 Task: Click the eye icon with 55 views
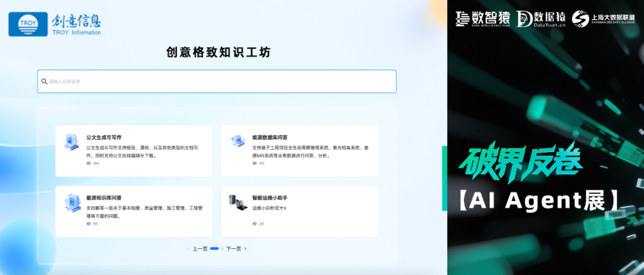click(x=88, y=224)
